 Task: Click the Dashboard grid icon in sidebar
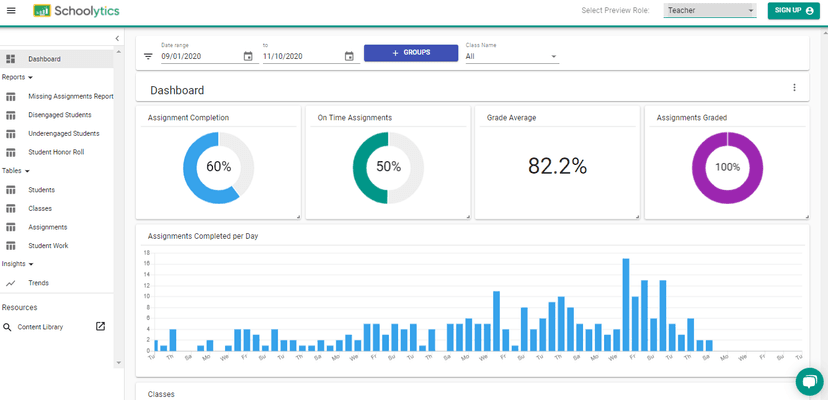click(11, 59)
